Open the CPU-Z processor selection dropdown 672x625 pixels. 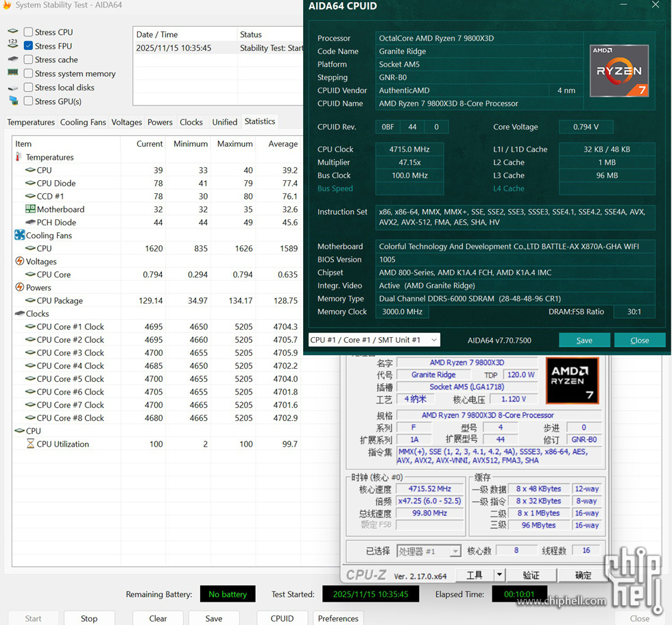[455, 551]
